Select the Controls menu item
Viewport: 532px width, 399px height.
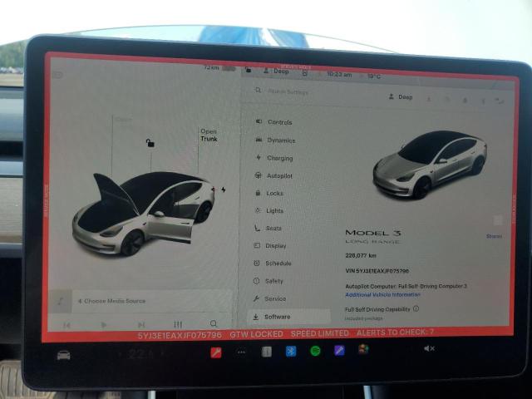[x=279, y=122]
